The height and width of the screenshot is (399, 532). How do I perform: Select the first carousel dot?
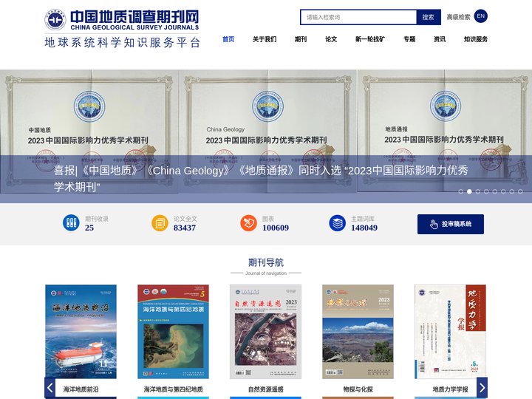(x=461, y=191)
